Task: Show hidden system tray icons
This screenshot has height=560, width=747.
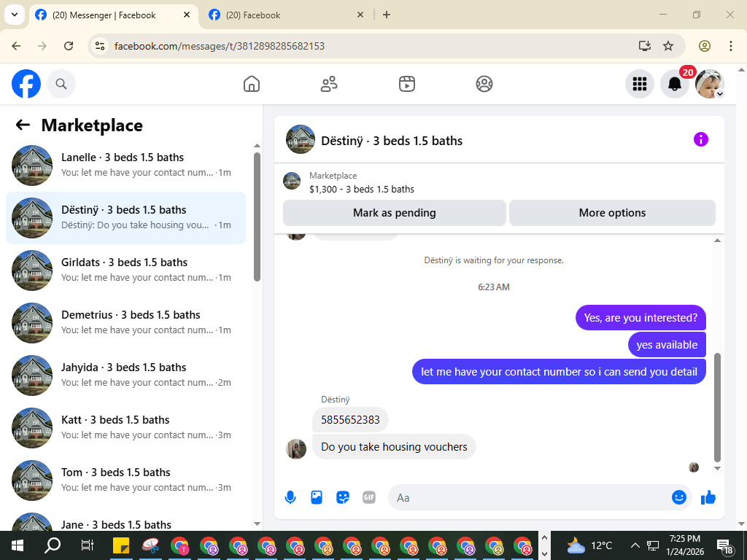Action: click(635, 545)
